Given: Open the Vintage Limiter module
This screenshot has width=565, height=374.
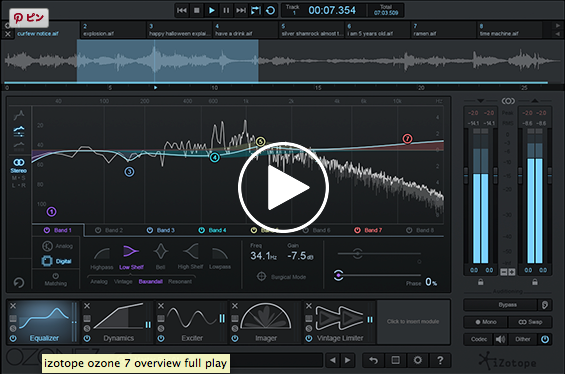Looking at the screenshot, I should coord(340,322).
